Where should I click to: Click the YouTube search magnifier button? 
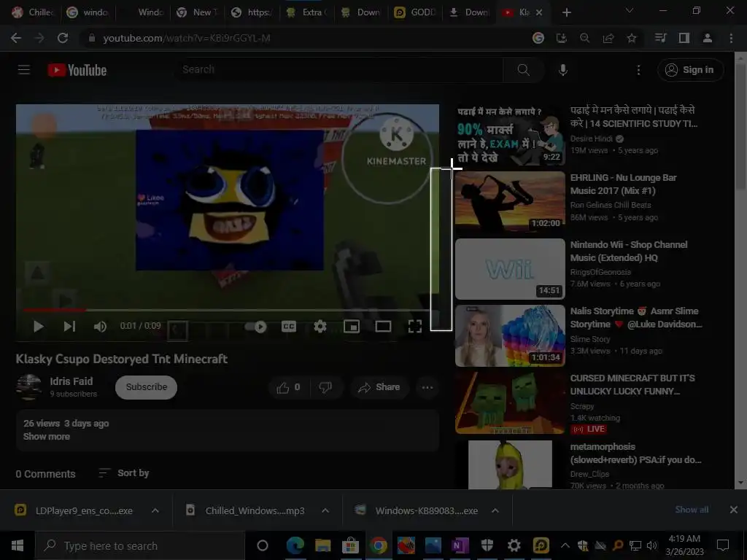coord(523,70)
